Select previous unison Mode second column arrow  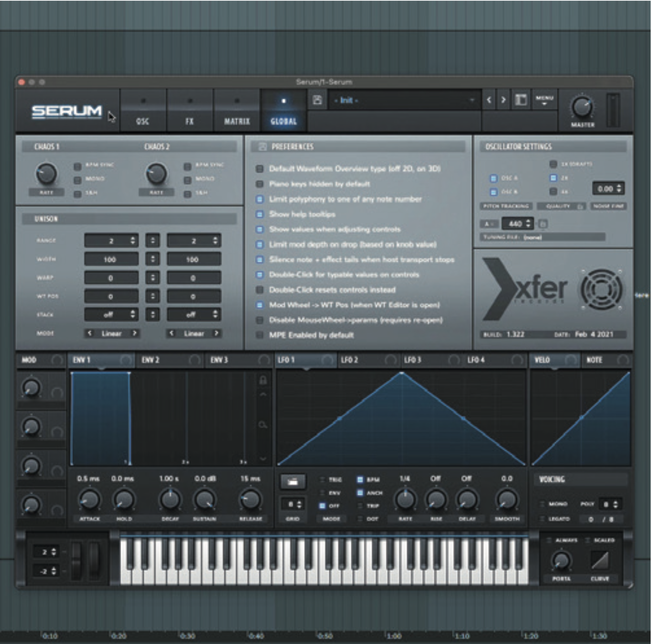point(171,333)
